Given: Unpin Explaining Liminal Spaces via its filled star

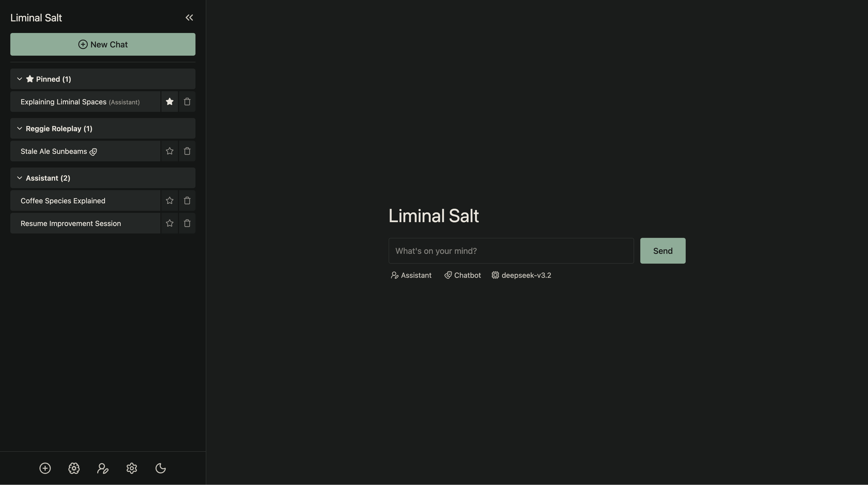Looking at the screenshot, I should [x=169, y=101].
